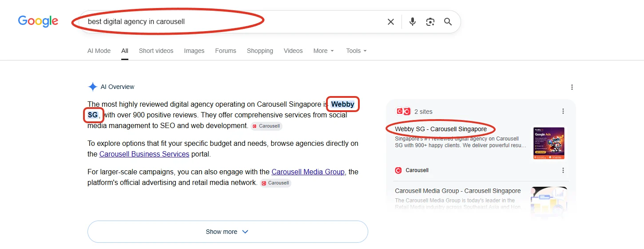
Task: Submit search with magnifying glass icon
Action: click(x=448, y=22)
